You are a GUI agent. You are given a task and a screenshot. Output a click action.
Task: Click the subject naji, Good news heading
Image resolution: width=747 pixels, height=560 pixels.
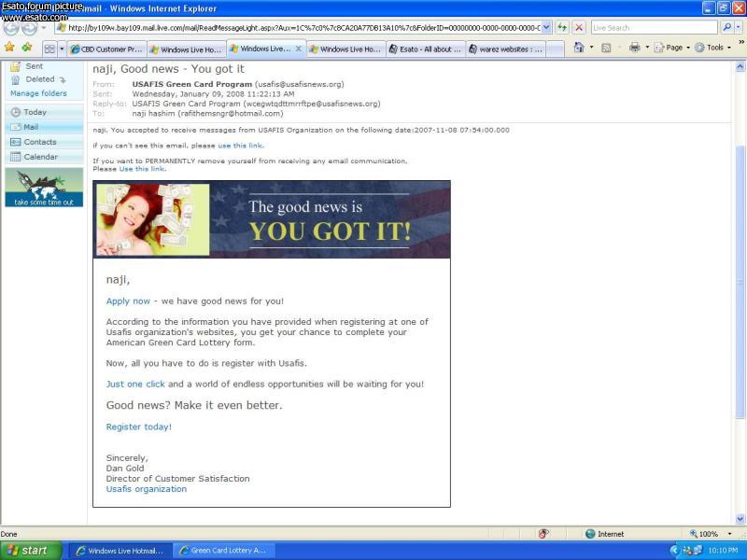(x=168, y=69)
